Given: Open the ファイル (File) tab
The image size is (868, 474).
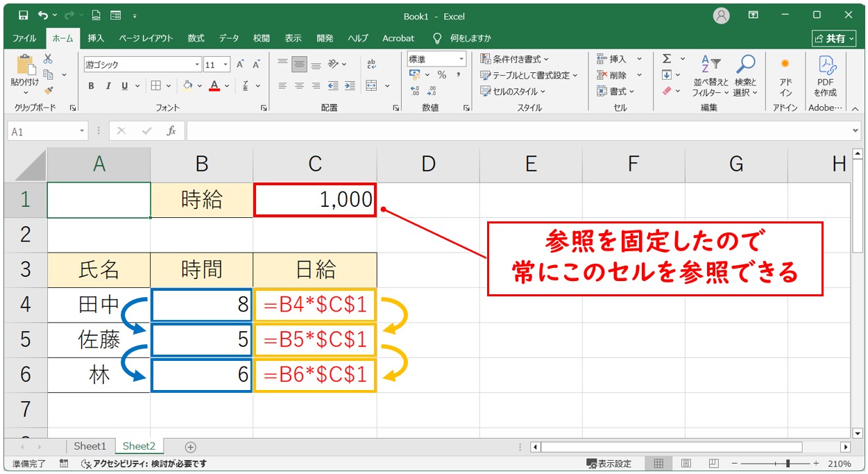Looking at the screenshot, I should point(25,38).
